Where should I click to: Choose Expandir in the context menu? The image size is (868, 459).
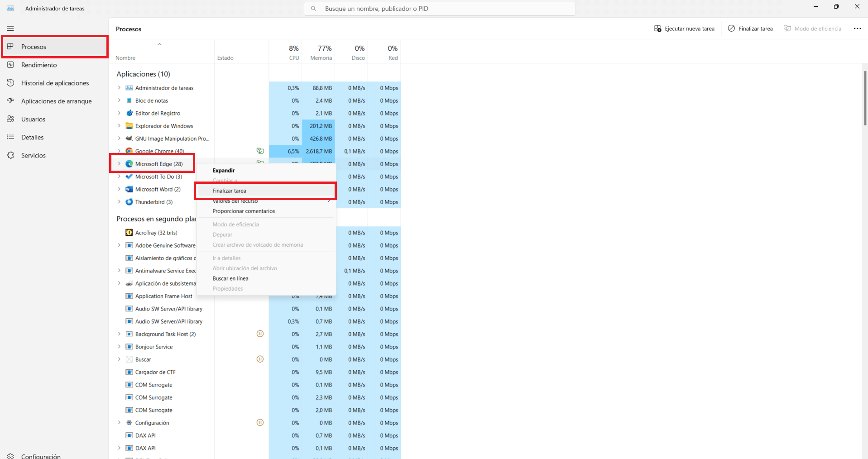[266, 171]
